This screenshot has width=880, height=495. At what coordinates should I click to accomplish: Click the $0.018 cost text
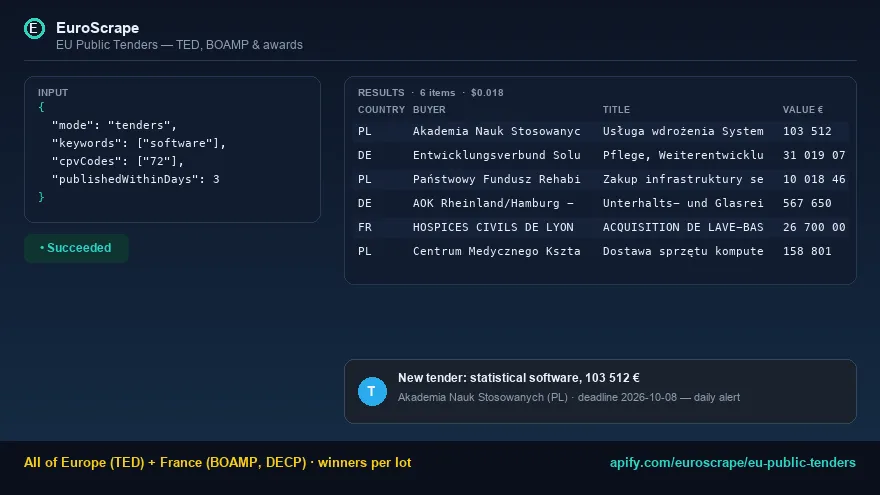coord(487,93)
